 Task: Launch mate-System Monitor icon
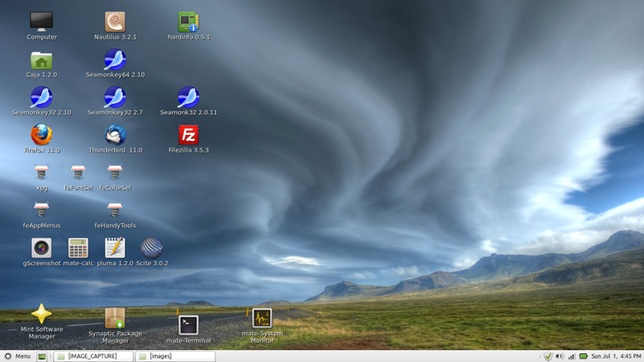tap(262, 318)
